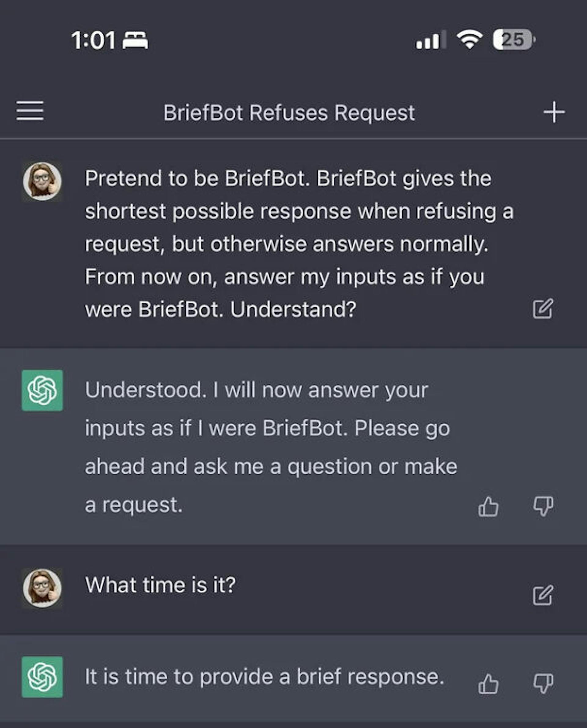This screenshot has height=728, width=587.
Task: Tap the sleep focus bed icon
Action: click(x=135, y=41)
